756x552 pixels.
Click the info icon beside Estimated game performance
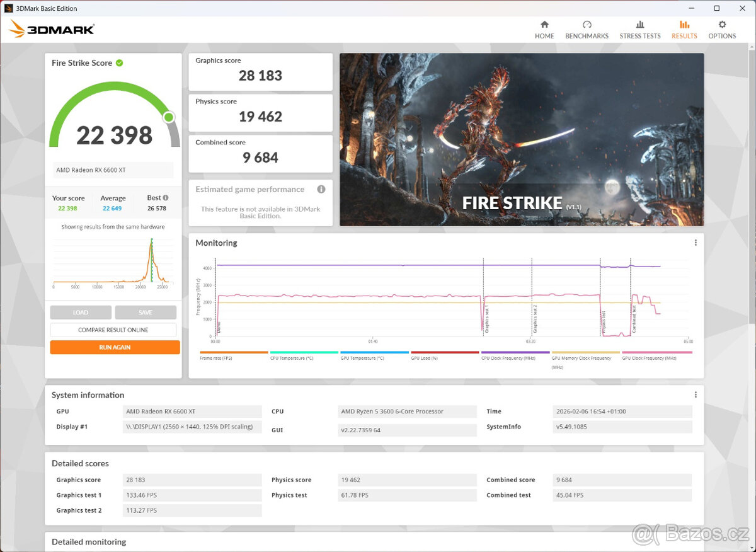[321, 189]
